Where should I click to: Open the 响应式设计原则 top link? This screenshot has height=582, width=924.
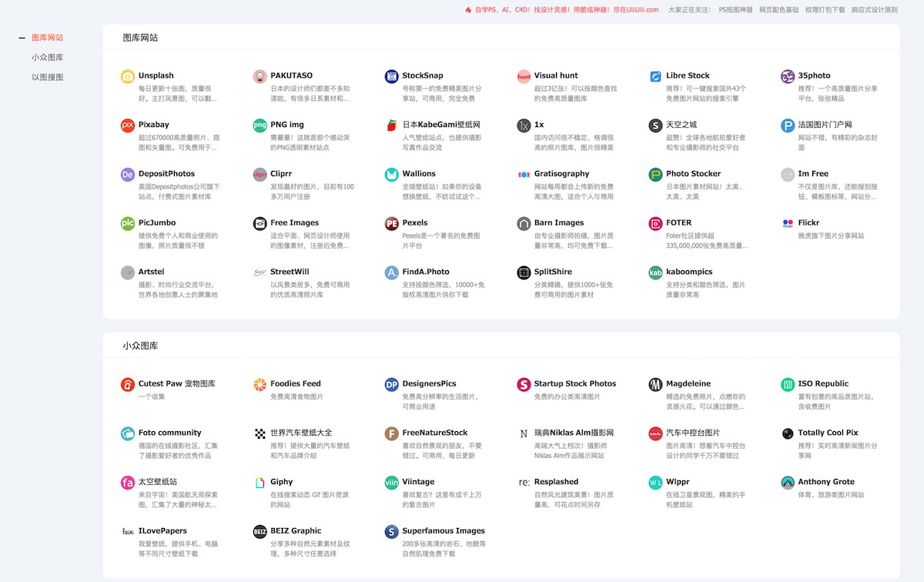[875, 10]
